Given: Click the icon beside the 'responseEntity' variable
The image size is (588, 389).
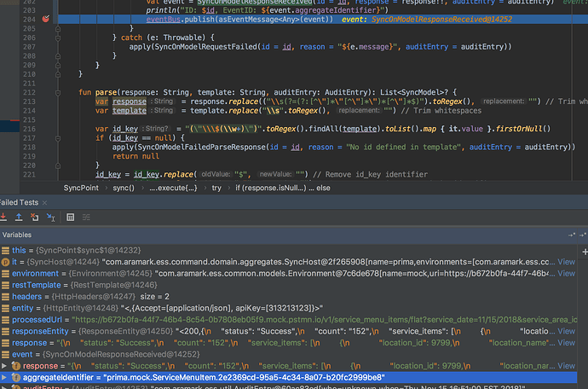Looking at the screenshot, I should [5, 332].
